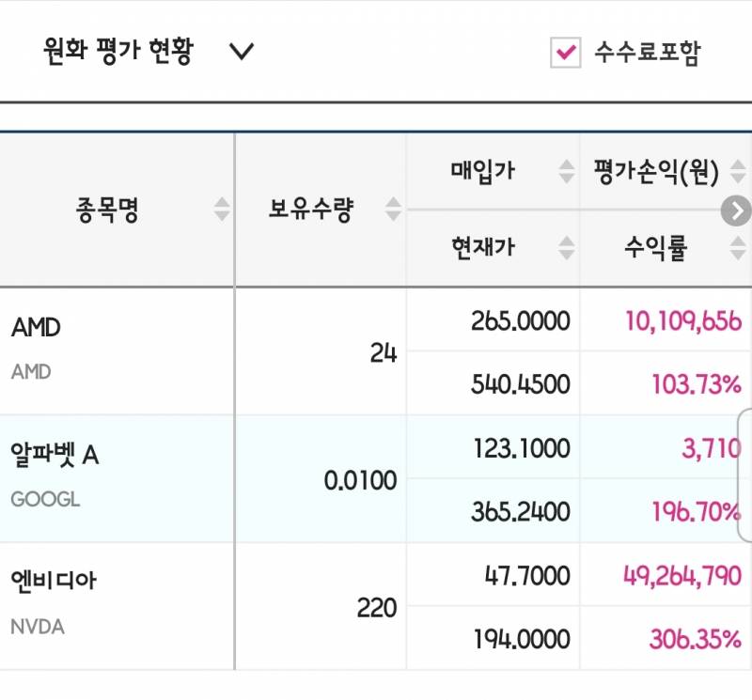Select the 원화 평가 현황 title text

tap(118, 51)
